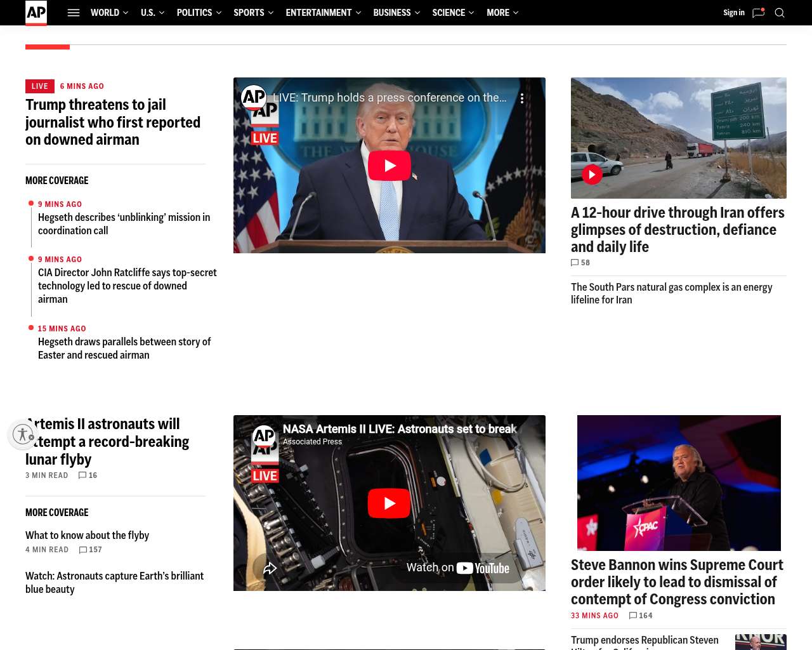Click the share arrow on NASA video
The image size is (812, 650).
point(270,568)
